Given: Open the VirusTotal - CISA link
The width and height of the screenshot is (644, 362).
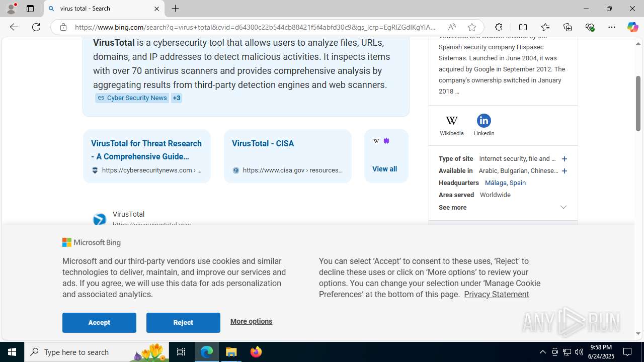Looking at the screenshot, I should tap(263, 143).
